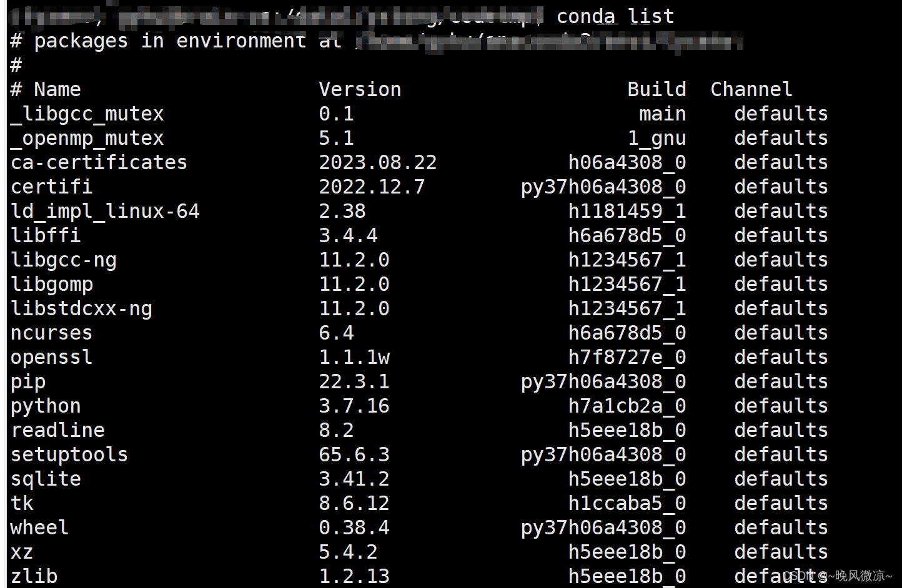
Task: Click the libffi package name
Action: tap(46, 235)
